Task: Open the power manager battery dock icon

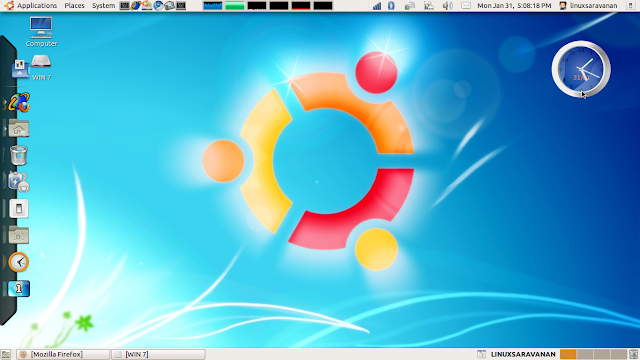Action: pyautogui.click(x=19, y=182)
